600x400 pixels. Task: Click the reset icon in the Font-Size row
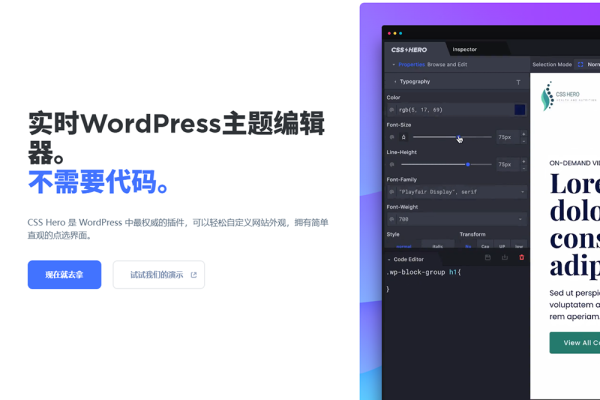[391, 137]
